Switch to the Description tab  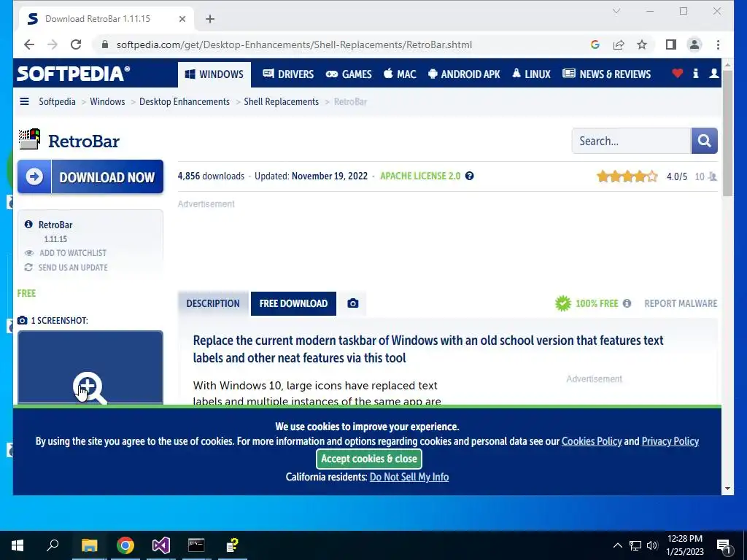tap(213, 304)
